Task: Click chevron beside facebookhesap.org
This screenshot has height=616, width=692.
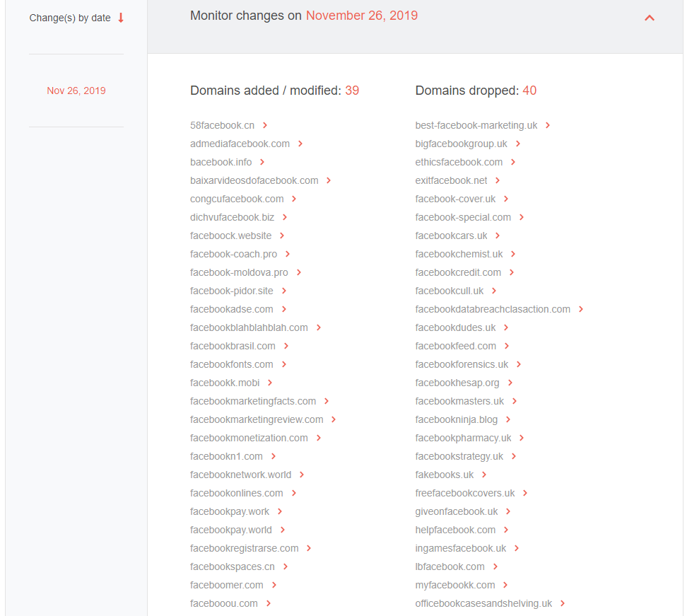Action: click(510, 383)
